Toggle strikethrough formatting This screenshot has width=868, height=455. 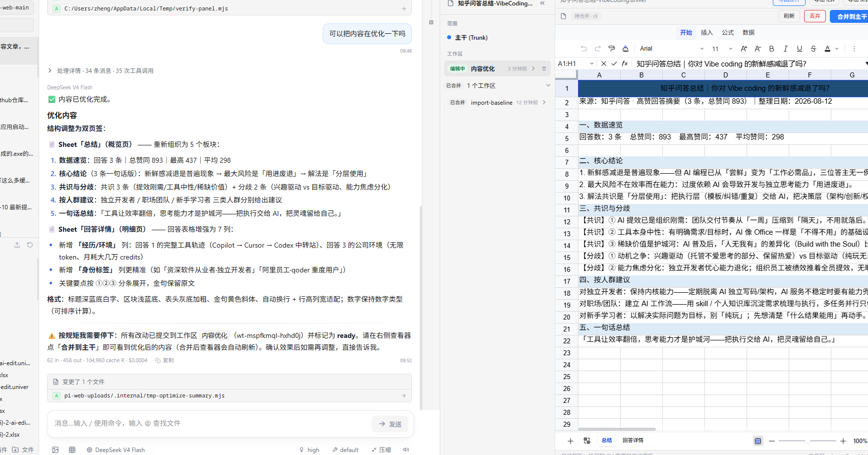pos(813,49)
